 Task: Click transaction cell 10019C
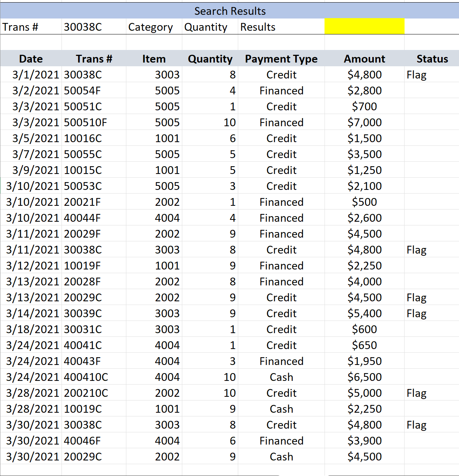[x=94, y=409]
